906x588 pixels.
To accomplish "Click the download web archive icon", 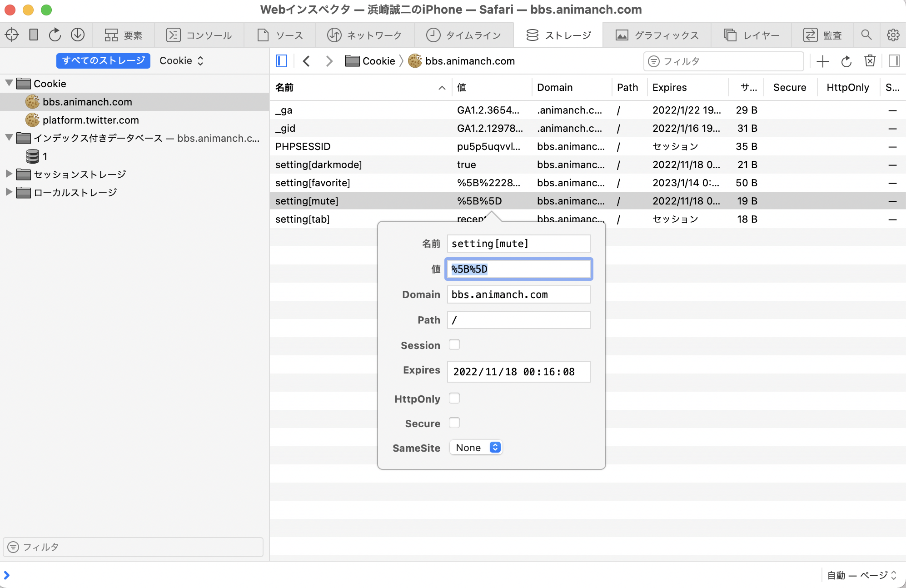I will pyautogui.click(x=78, y=35).
